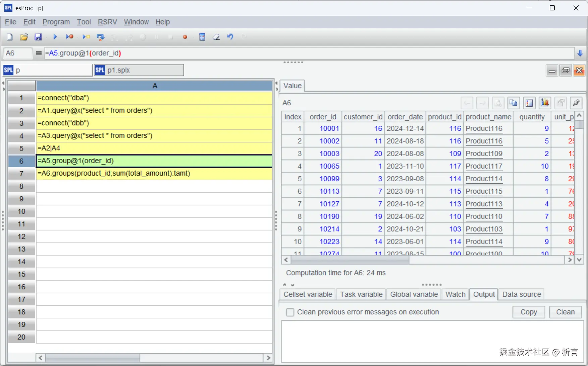
Task: Set a breakpoint with the red dot icon
Action: (x=185, y=37)
